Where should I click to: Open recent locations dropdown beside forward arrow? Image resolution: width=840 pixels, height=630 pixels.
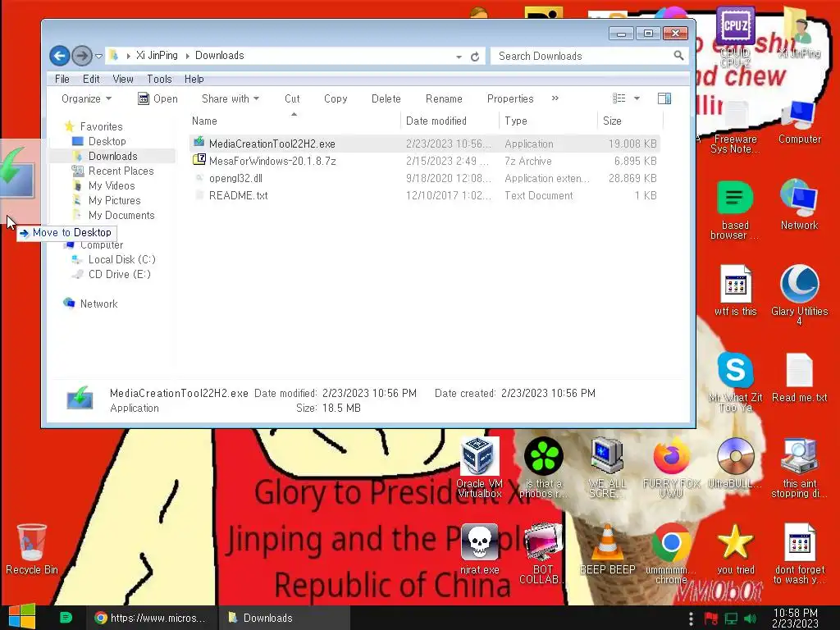[x=98, y=56]
